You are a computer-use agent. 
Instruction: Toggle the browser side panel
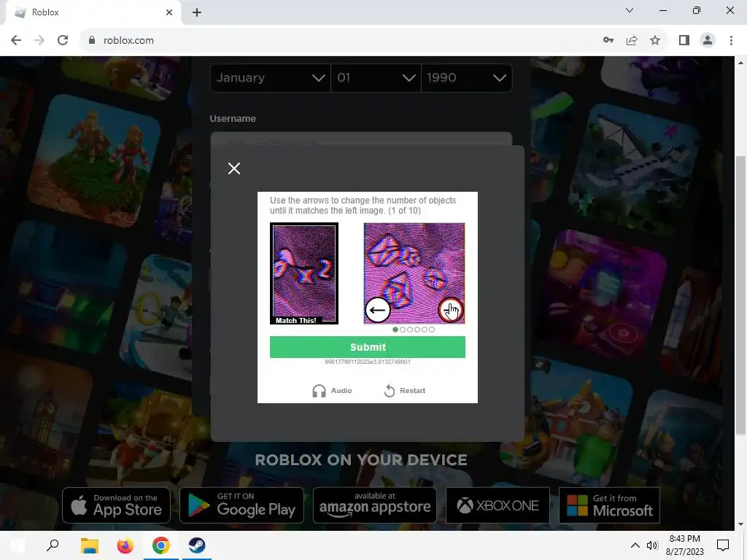684,41
